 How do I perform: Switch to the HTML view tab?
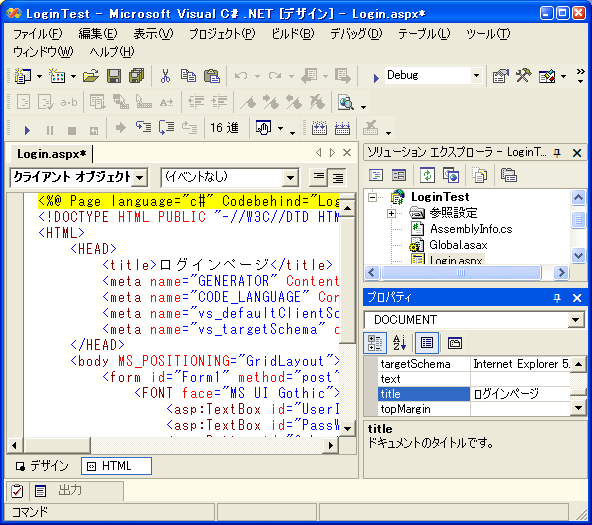pyautogui.click(x=116, y=466)
